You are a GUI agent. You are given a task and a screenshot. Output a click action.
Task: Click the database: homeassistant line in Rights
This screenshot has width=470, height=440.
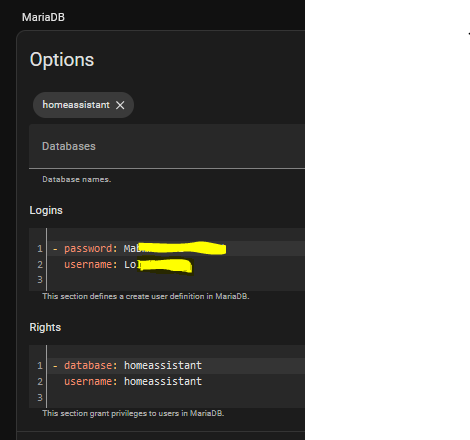(x=176, y=366)
